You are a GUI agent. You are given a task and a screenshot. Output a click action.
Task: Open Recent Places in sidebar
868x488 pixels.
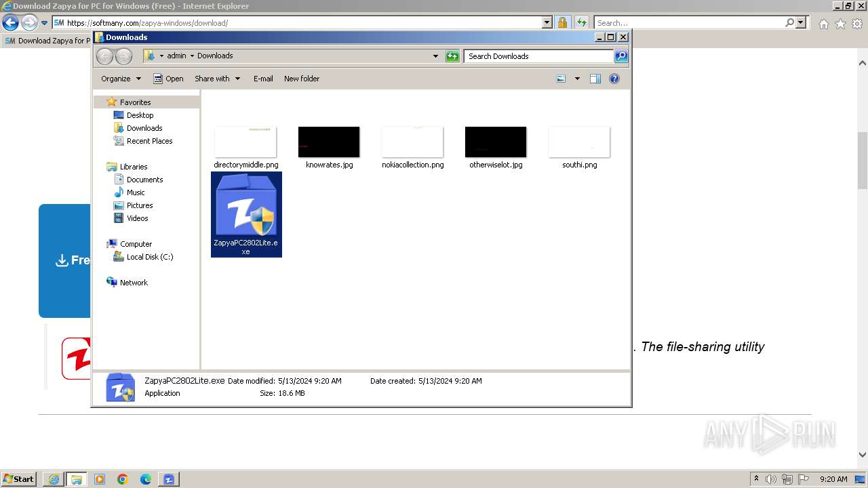pos(149,141)
